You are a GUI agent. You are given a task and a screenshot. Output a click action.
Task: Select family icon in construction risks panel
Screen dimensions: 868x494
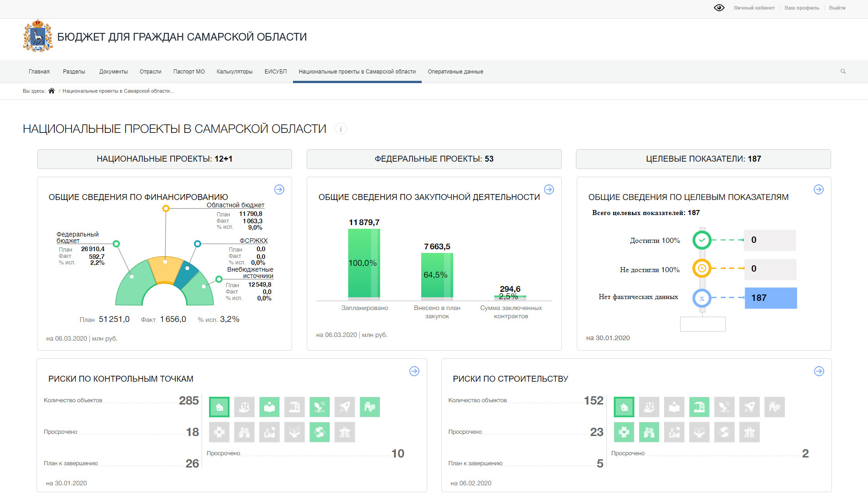tap(649, 432)
